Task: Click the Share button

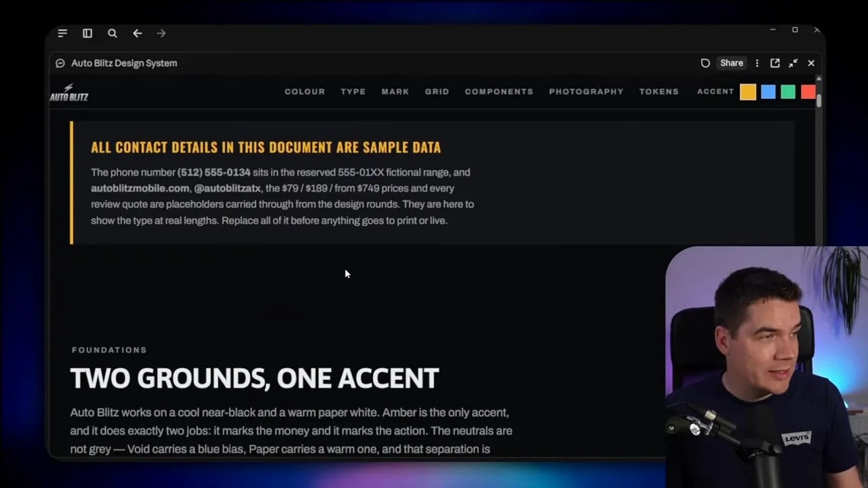Action: [732, 63]
